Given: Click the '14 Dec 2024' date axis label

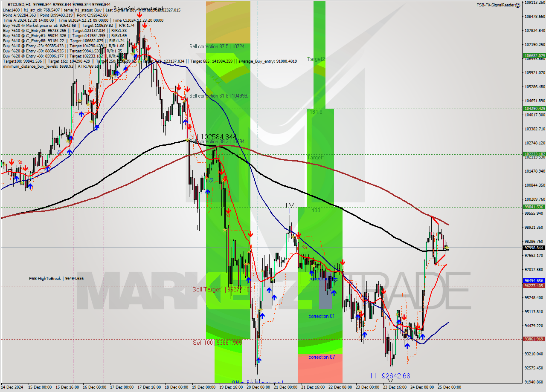Looking at the screenshot, I should tap(12, 387).
